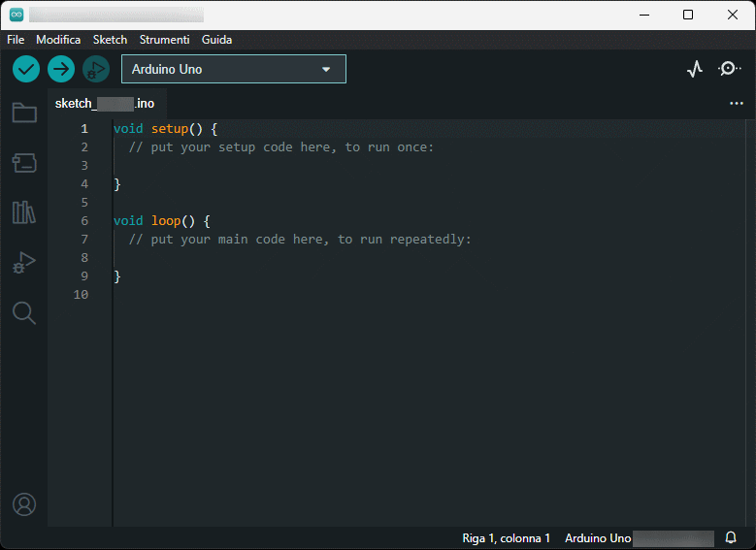Click Arduino Uno board label in status bar
The width and height of the screenshot is (756, 550).
(x=598, y=538)
